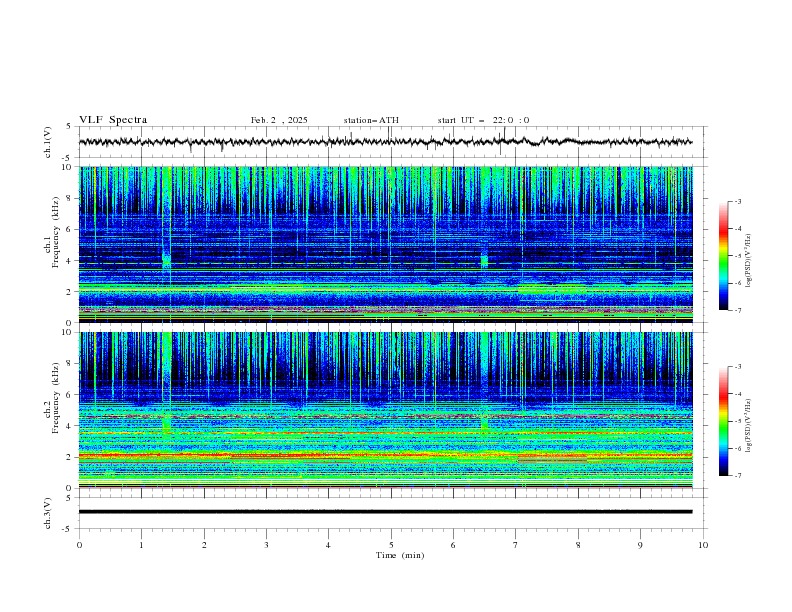Click the "Time (min)" axis title
Image resolution: width=792 pixels, height=612 pixels.
(400, 555)
